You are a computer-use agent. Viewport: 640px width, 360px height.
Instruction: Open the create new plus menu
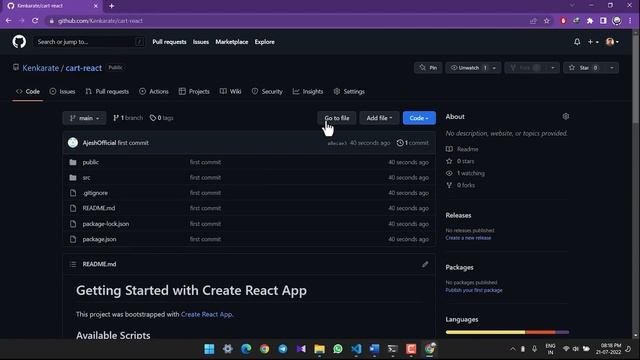pyautogui.click(x=593, y=42)
